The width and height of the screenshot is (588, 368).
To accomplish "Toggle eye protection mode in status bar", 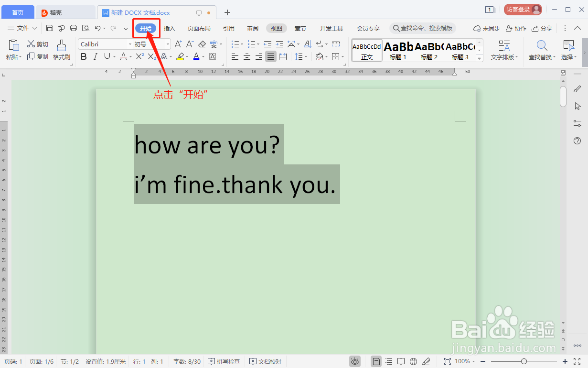I will tap(355, 361).
